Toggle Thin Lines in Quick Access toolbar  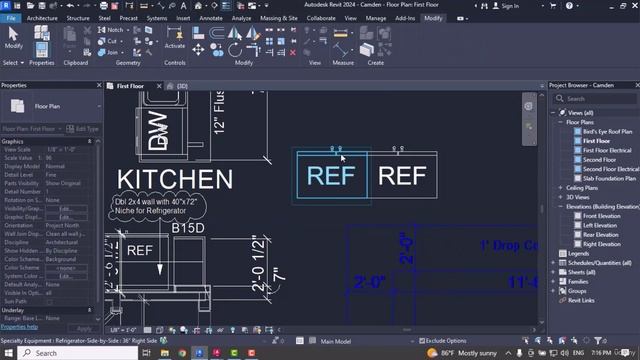click(x=226, y=6)
